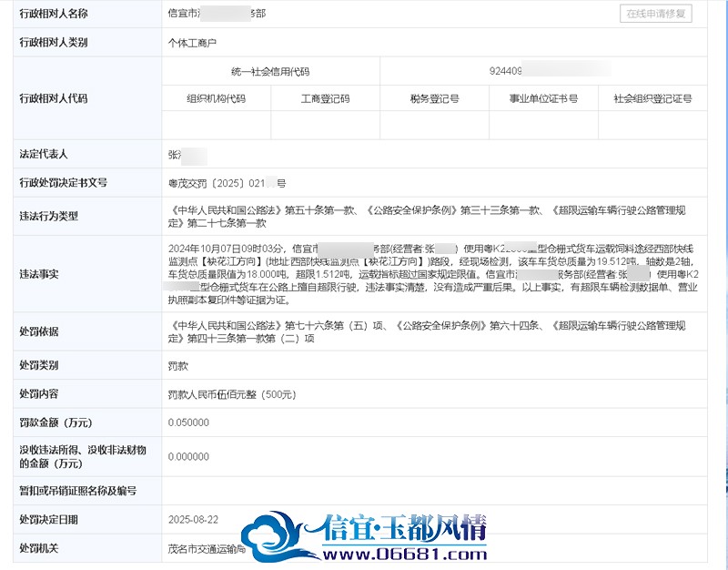Click the 罚款 penalty category value
The image size is (728, 570).
click(177, 366)
